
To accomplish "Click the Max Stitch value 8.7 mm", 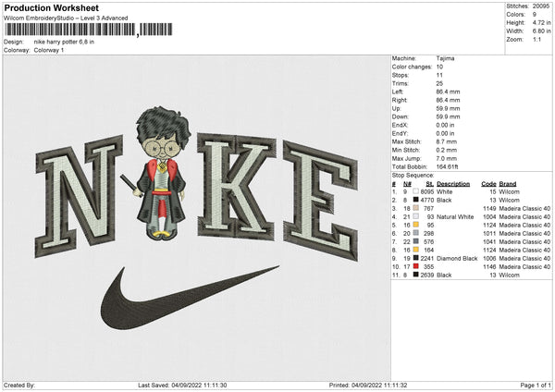I will coord(447,141).
